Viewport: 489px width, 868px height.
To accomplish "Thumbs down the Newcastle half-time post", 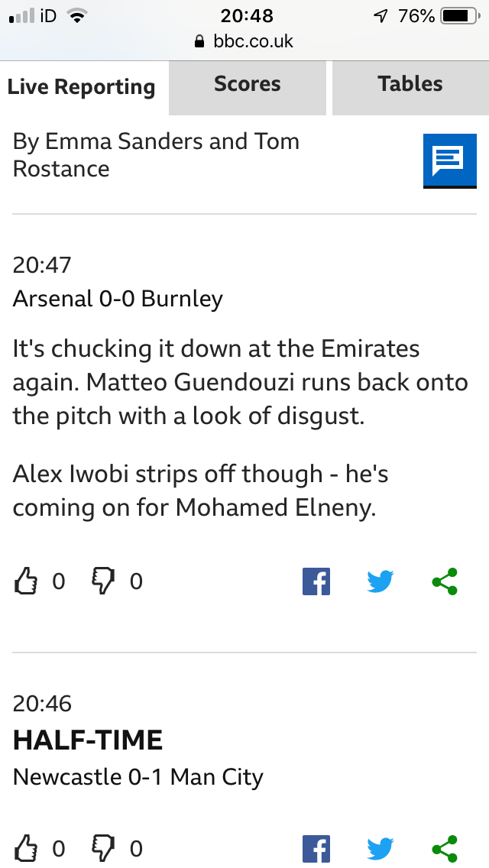I will tap(102, 848).
